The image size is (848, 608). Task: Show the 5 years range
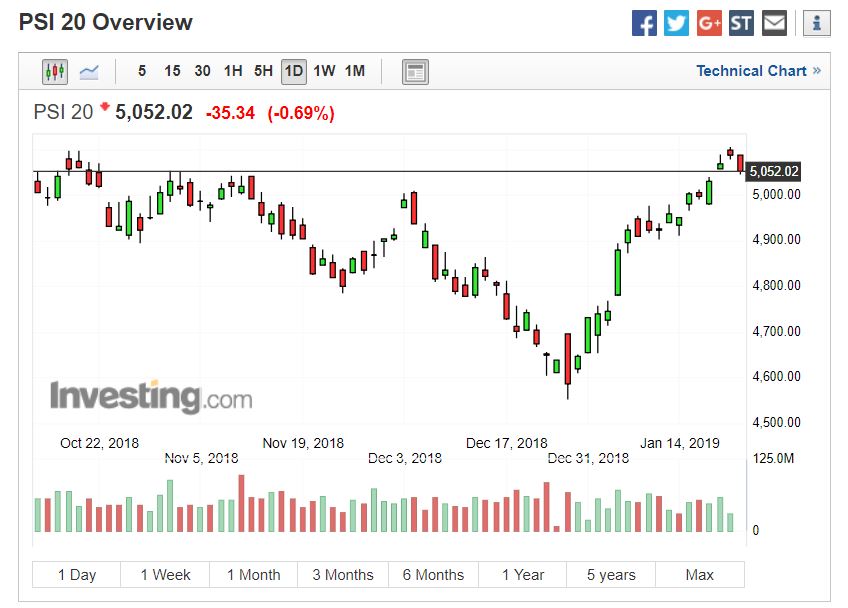pyautogui.click(x=611, y=574)
